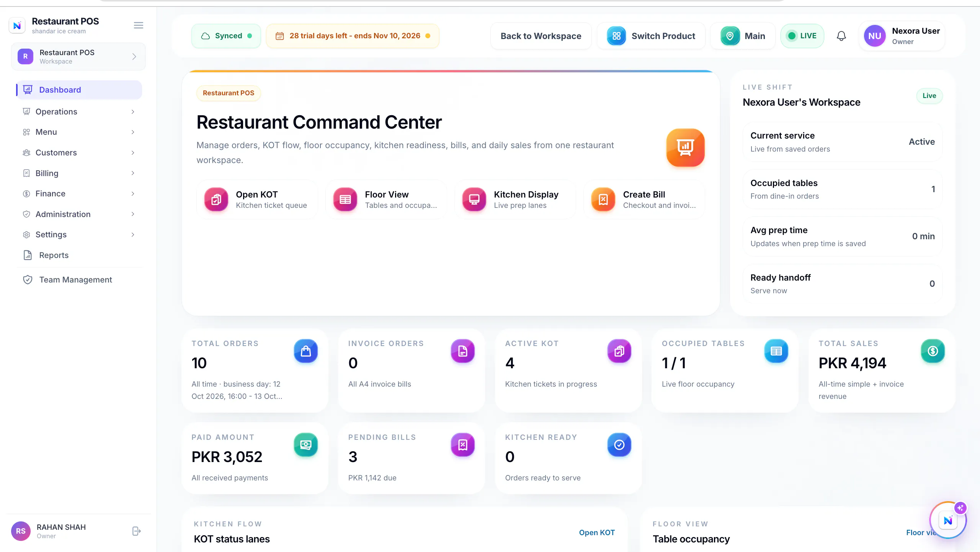Open the floating Nexora AI assistant button

(948, 521)
